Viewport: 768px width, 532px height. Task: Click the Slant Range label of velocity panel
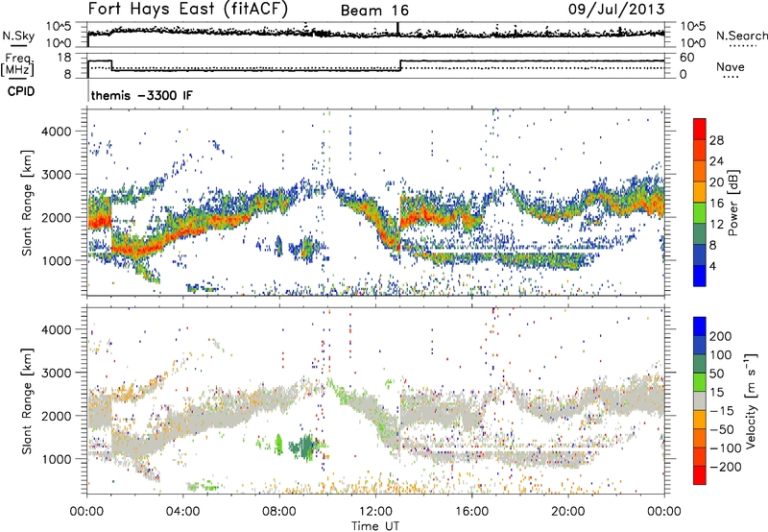[27, 400]
